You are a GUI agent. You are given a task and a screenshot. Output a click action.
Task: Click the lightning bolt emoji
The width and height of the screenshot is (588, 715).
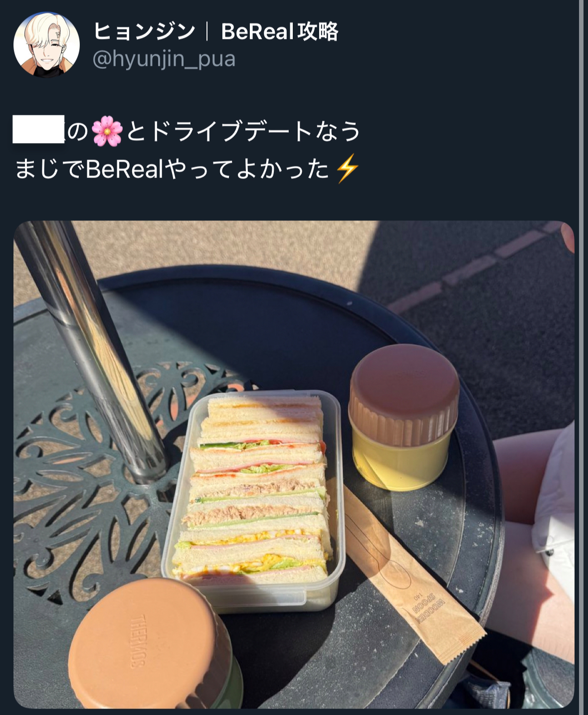tap(347, 169)
